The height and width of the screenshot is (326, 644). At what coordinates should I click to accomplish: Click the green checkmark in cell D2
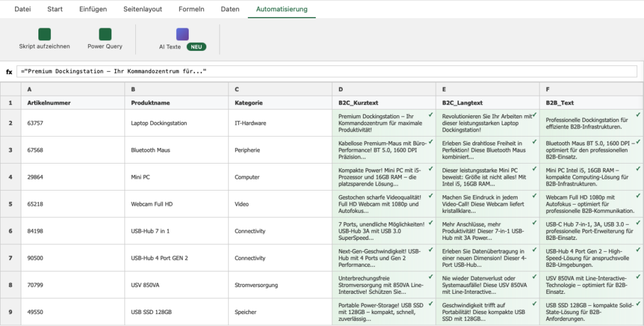(431, 115)
